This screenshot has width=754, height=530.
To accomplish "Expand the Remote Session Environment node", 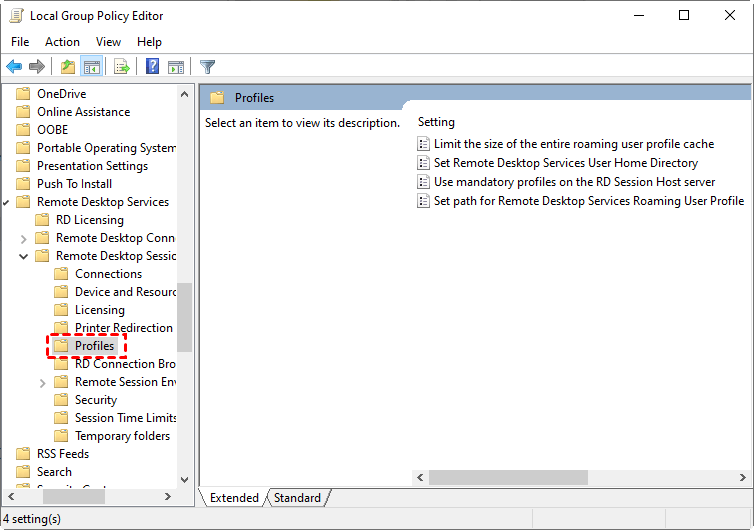I will click(43, 382).
